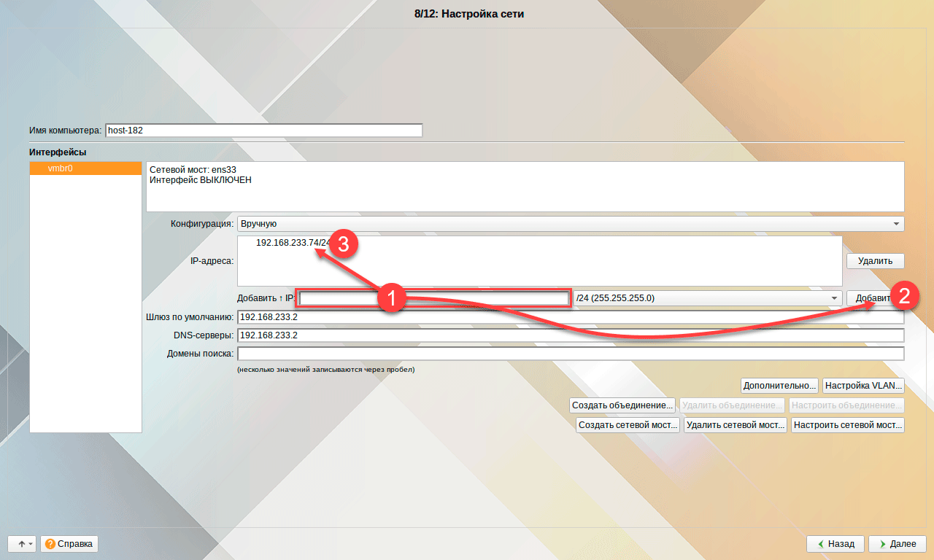Screen dimensions: 934x560
Task: Click the Добавить button to add IP
Action: coord(876,298)
